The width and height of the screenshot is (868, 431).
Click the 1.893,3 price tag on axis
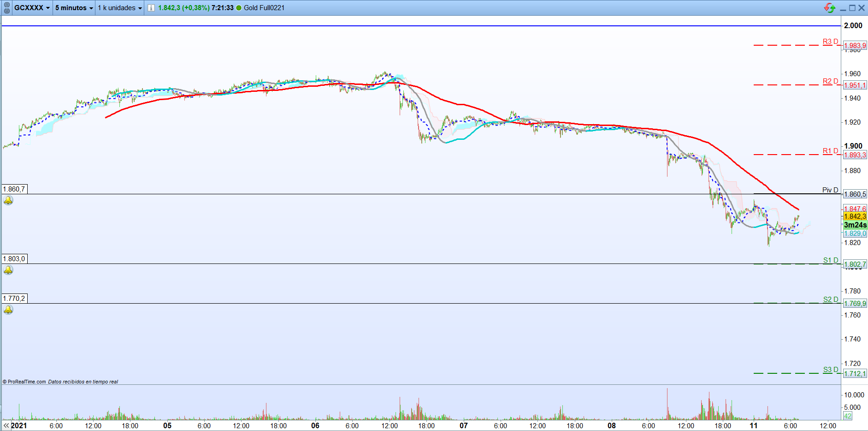click(855, 155)
